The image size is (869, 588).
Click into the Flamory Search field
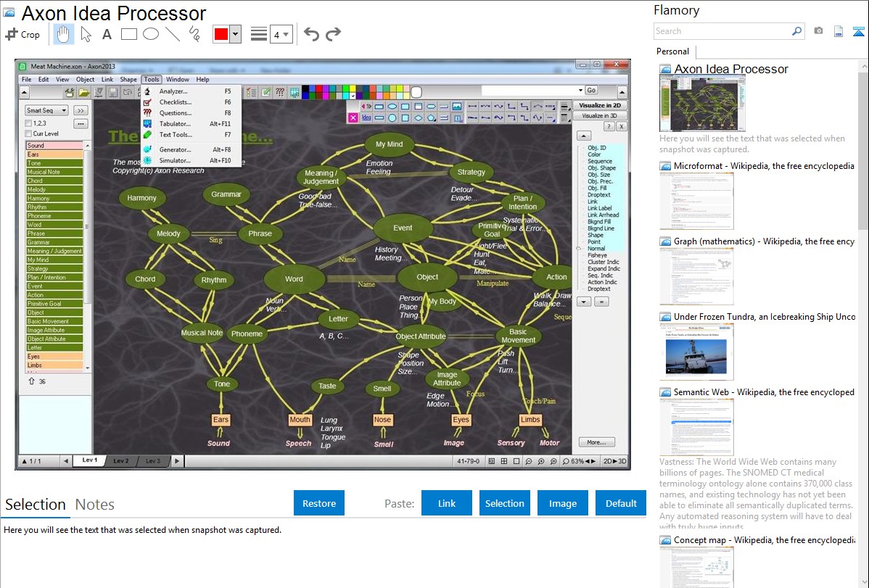(x=722, y=31)
